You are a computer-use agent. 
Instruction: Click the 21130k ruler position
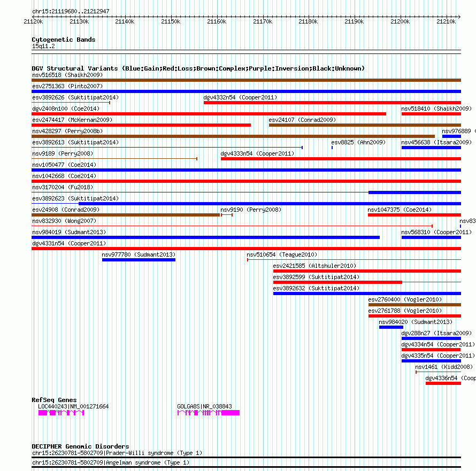click(79, 21)
